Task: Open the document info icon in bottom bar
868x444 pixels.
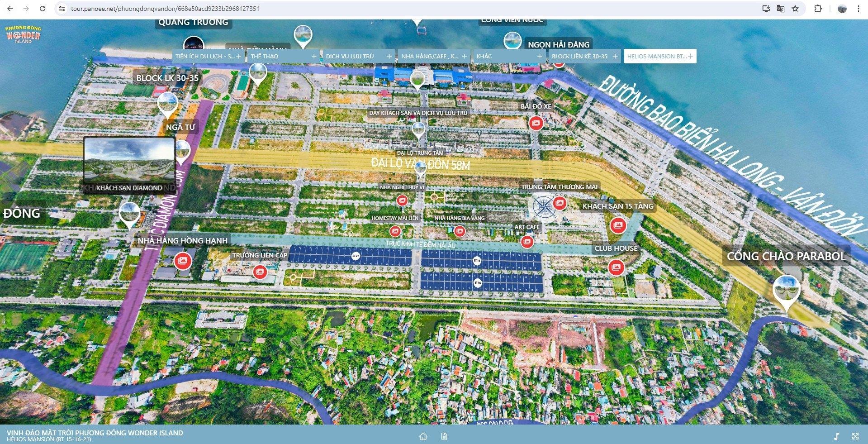Action: coord(444,436)
